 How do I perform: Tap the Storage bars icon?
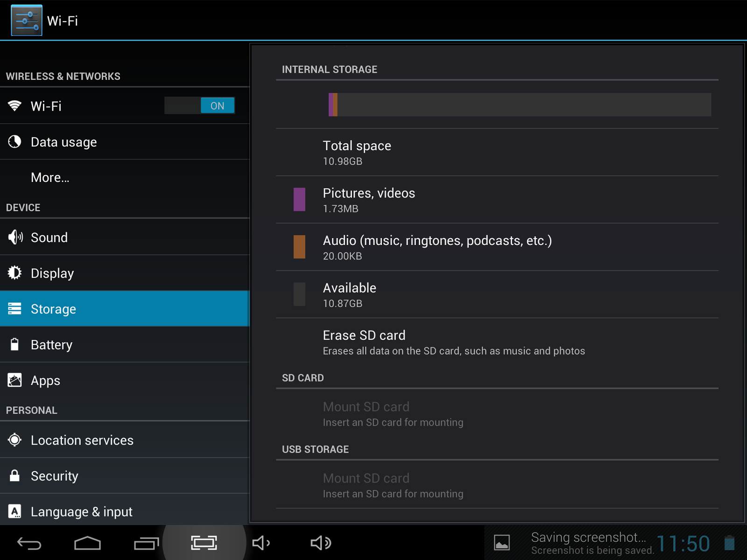pos(14,308)
